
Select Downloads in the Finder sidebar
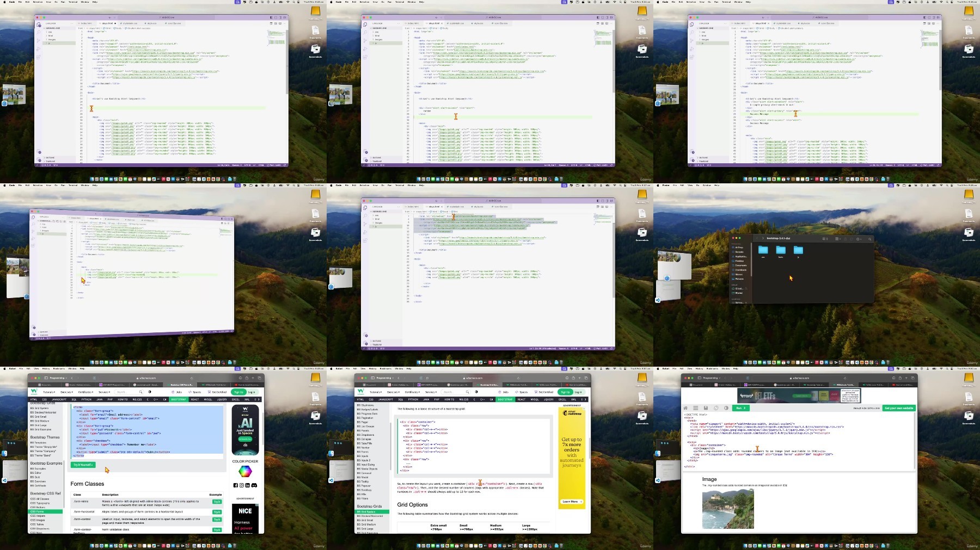[x=740, y=270]
